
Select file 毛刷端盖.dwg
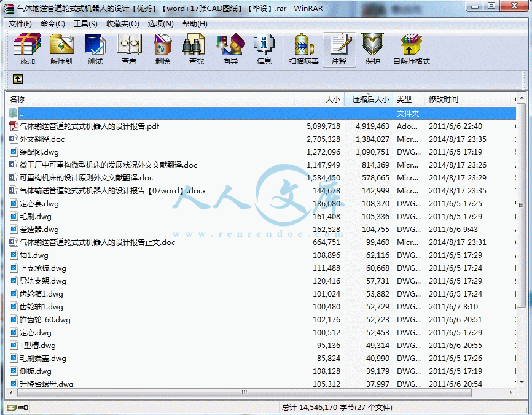tap(43, 358)
